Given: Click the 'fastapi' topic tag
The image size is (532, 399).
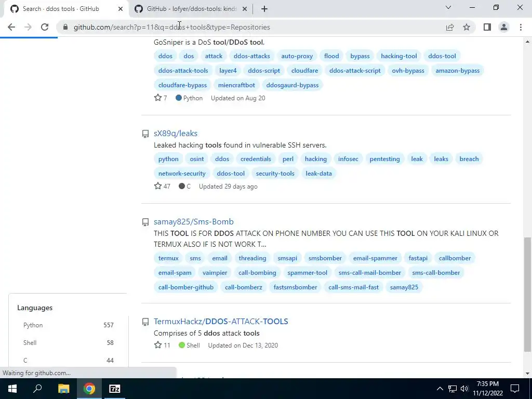Looking at the screenshot, I should pos(418,258).
